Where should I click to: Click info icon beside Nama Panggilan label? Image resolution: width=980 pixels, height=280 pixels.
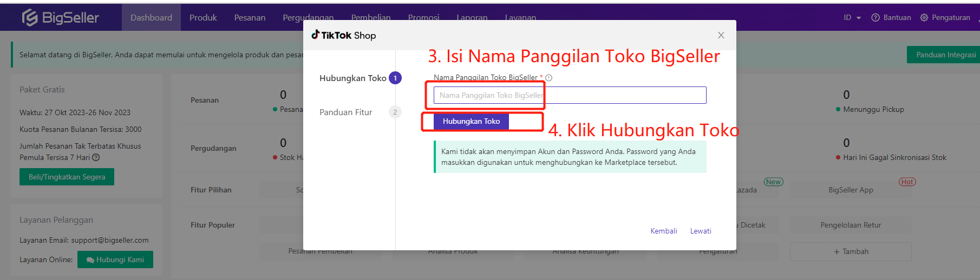tap(548, 78)
